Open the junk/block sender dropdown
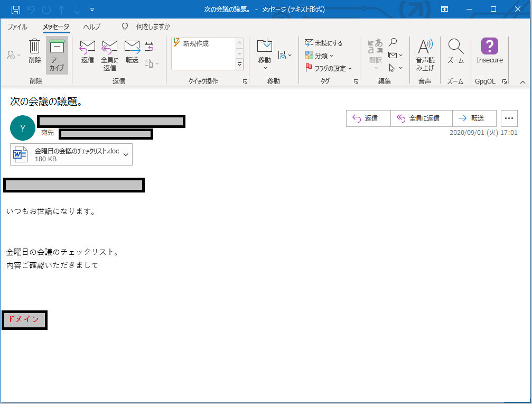Viewport: 532px width, 404px height. tap(13, 54)
